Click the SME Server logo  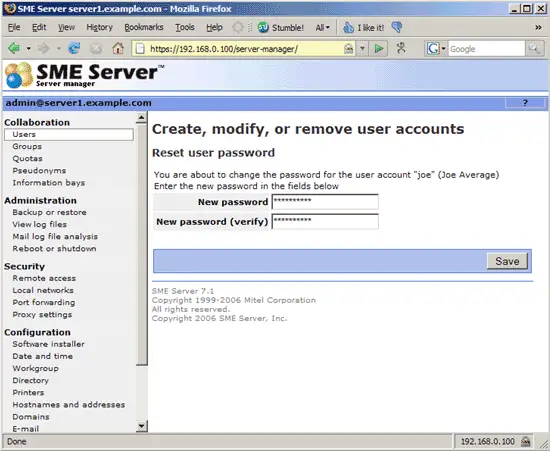point(84,75)
